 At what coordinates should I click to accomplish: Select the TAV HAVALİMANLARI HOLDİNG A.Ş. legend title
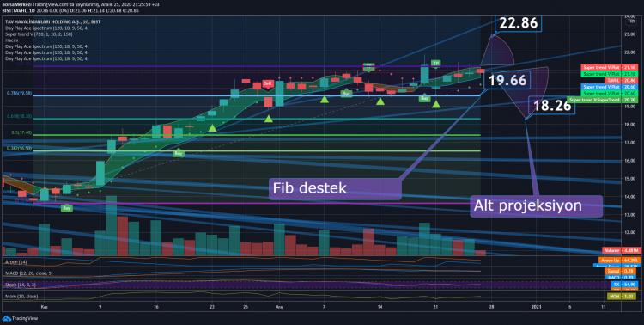[x=53, y=21]
